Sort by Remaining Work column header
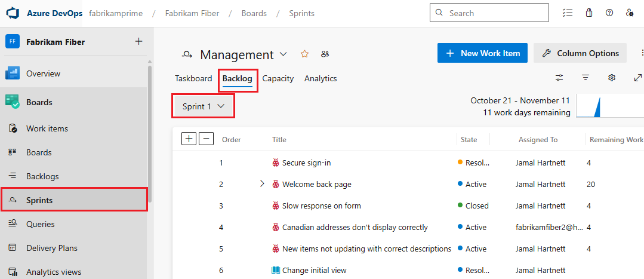Screen dimensions: 644x279 click(616, 140)
